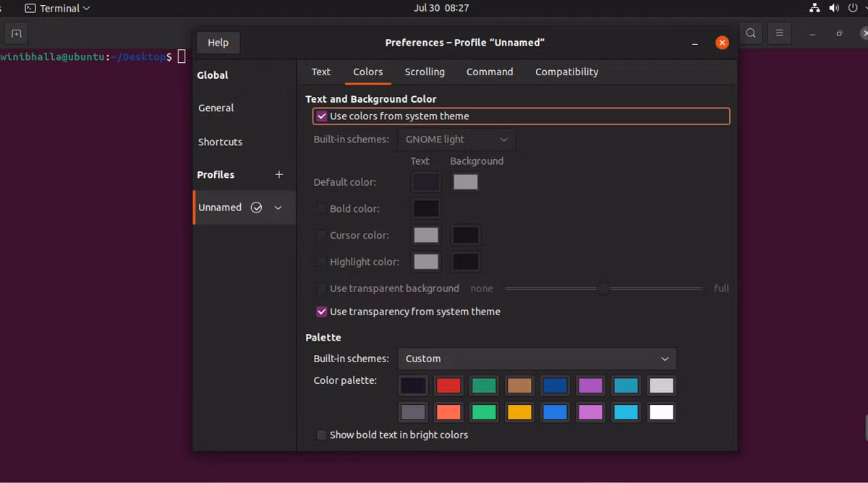Image resolution: width=868 pixels, height=483 pixels.
Task: Click the volume speaker icon
Action: (x=834, y=8)
